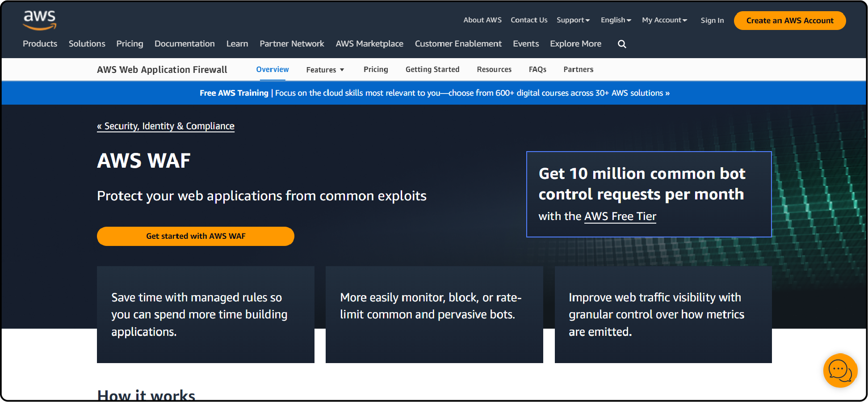This screenshot has height=402, width=868.
Task: Open the Solutions menu
Action: coord(87,44)
